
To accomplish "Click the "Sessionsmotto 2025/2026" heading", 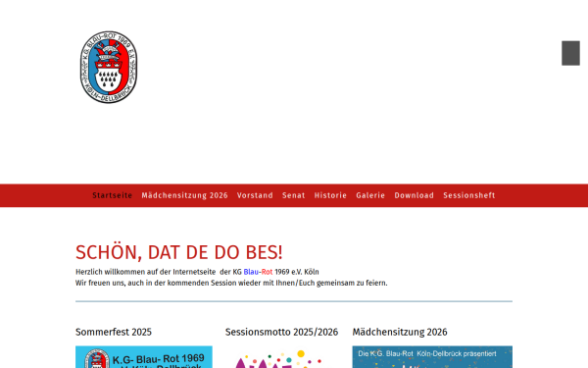I will click(281, 332).
